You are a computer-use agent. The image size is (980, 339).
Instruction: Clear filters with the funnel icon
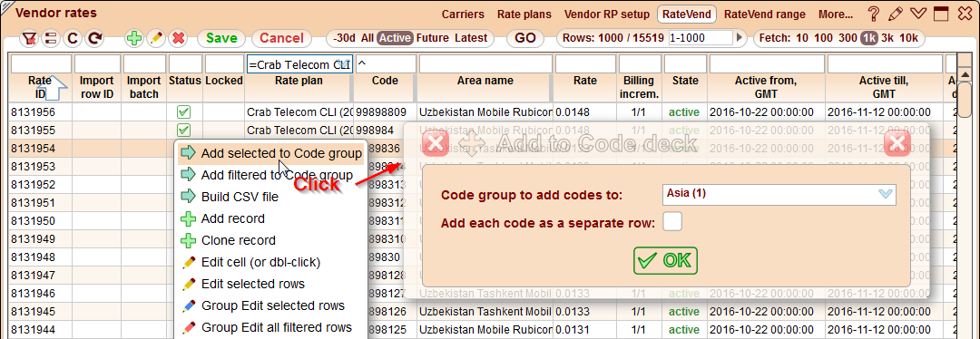(29, 38)
